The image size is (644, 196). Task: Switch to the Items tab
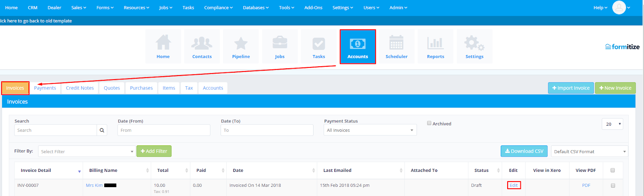point(169,88)
